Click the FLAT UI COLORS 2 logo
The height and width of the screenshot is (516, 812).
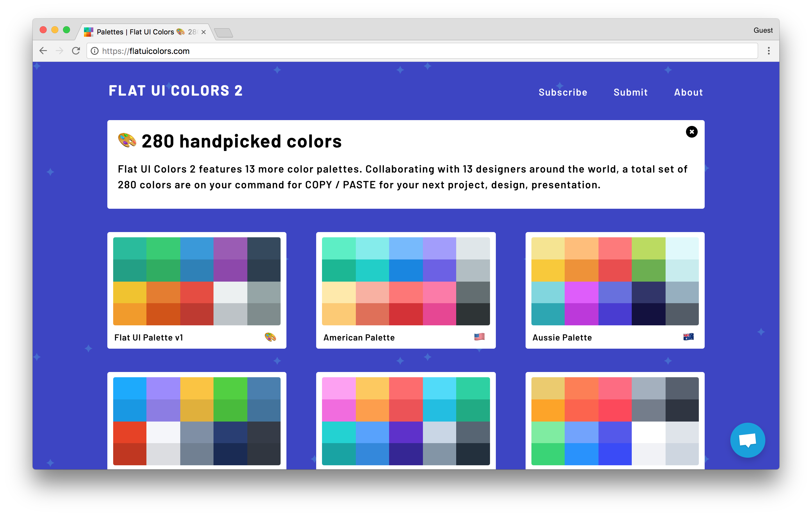175,91
